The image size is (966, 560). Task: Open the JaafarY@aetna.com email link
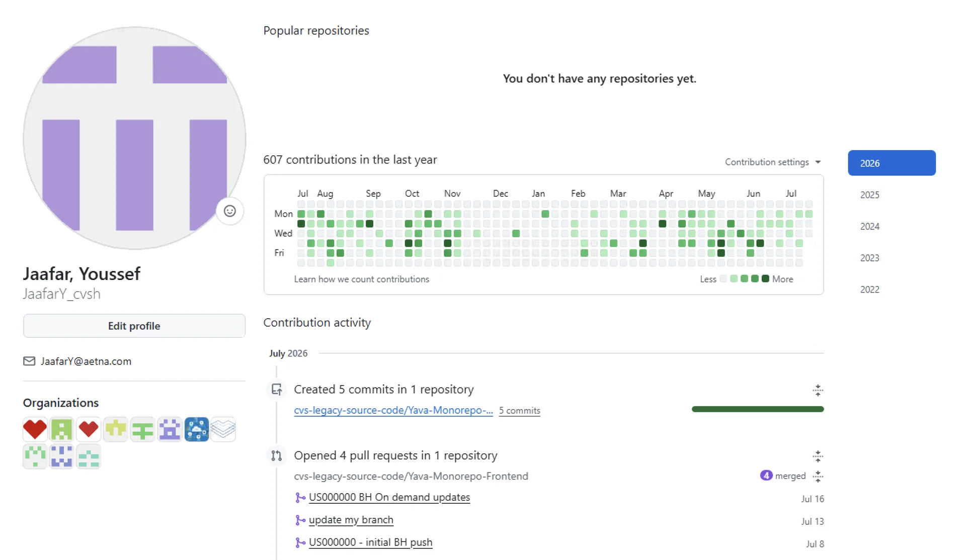coord(86,361)
